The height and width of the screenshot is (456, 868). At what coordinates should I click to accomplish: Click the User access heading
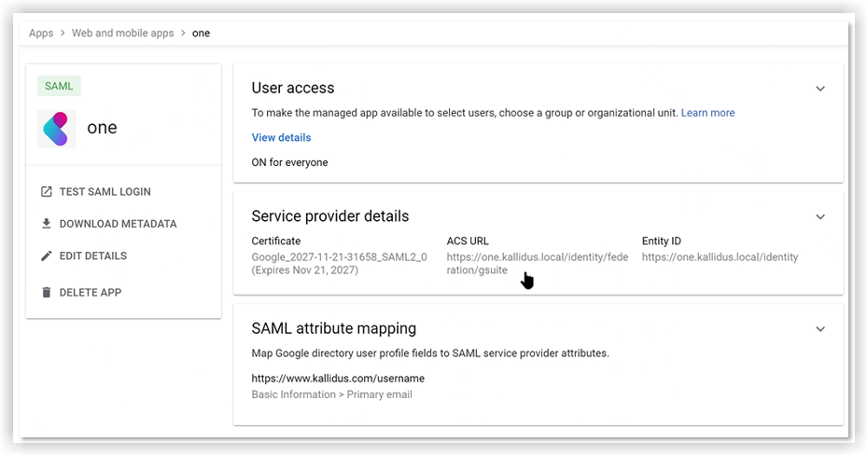(293, 88)
